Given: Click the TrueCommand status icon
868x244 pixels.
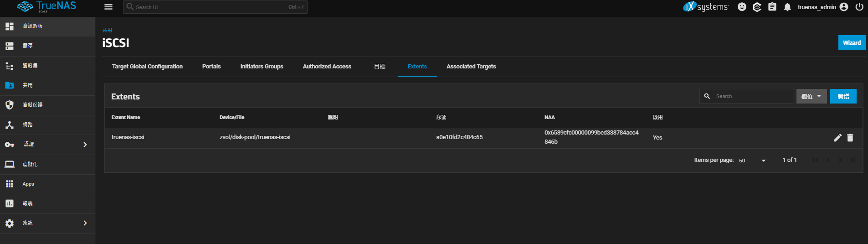Looking at the screenshot, I should [x=757, y=7].
